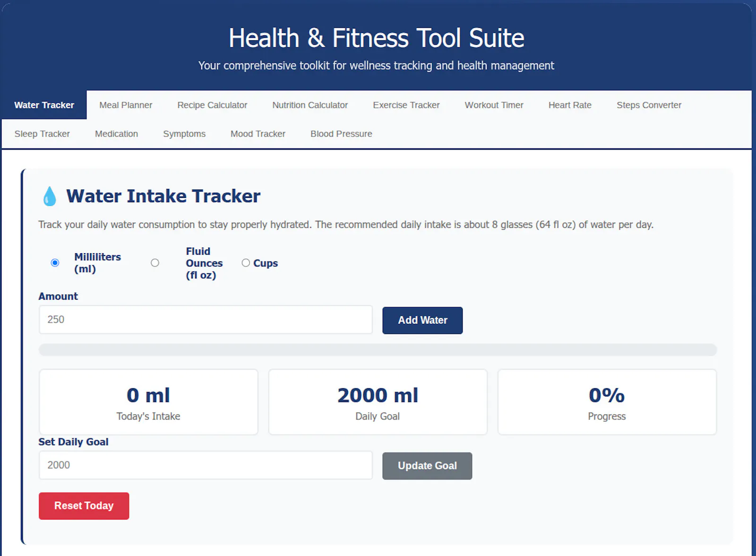Open the Recipe Calculator tab
Screen dimensions: 756x556
coord(212,105)
